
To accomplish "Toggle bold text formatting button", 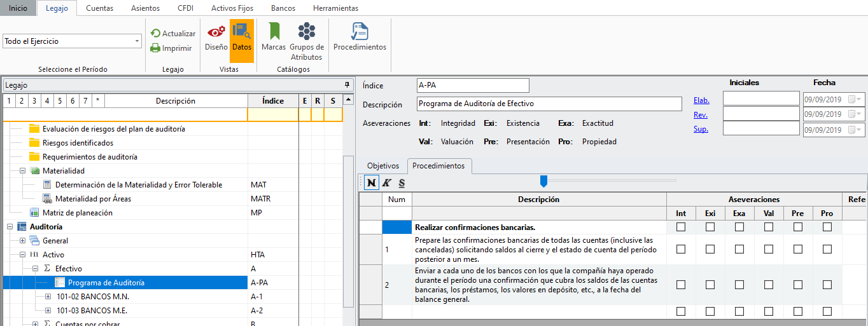I will click(370, 183).
